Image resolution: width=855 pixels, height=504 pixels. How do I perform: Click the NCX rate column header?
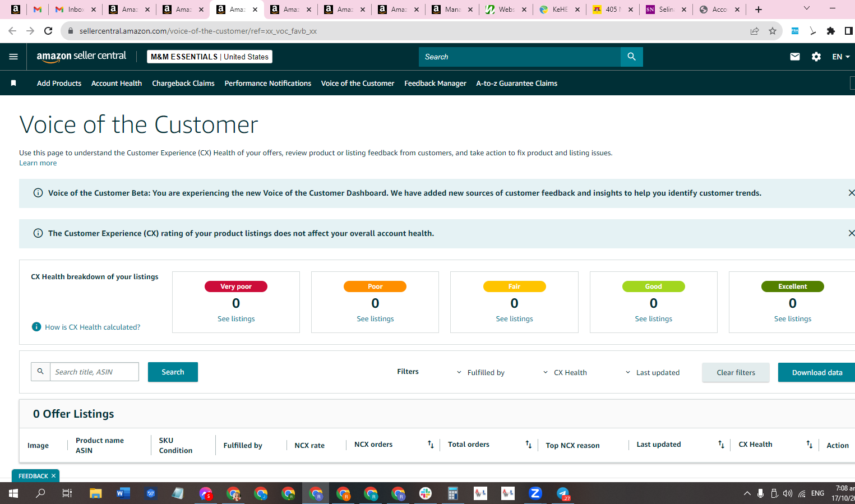(309, 445)
